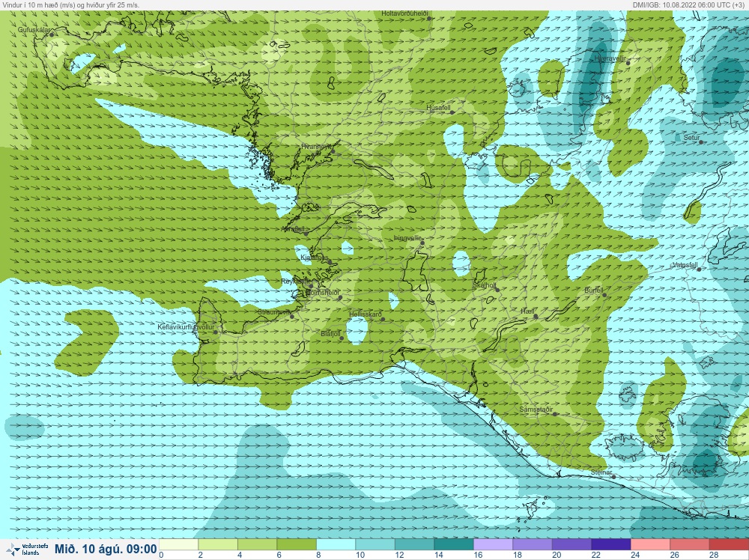The height and width of the screenshot is (560, 749).
Task: Click the Hellisskarð station label
Action: pyautogui.click(x=366, y=314)
